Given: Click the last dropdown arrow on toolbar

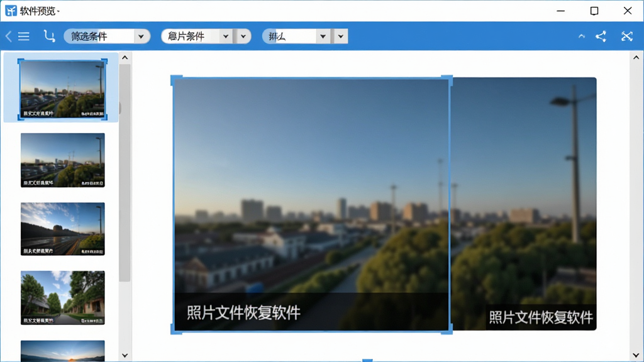Looking at the screenshot, I should (x=340, y=36).
